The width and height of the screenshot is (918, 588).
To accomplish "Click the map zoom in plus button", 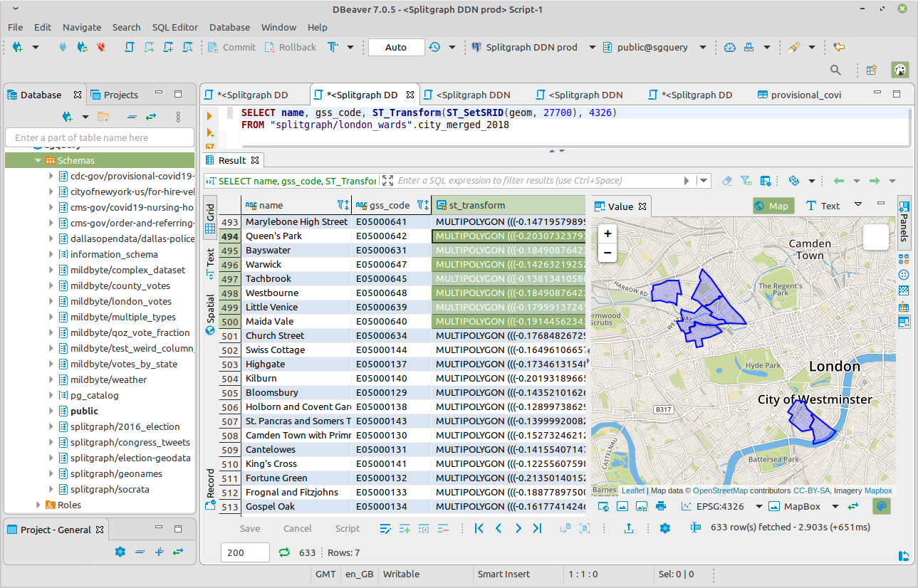I will [607, 233].
